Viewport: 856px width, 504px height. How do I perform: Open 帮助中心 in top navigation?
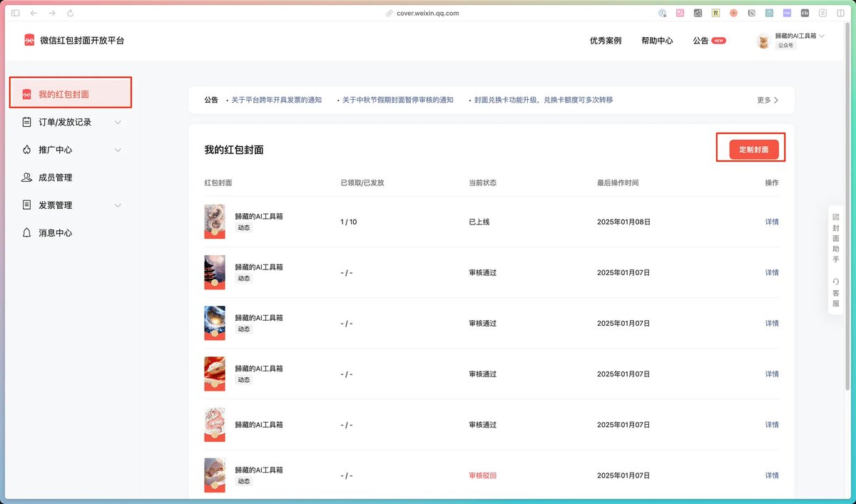click(x=656, y=41)
